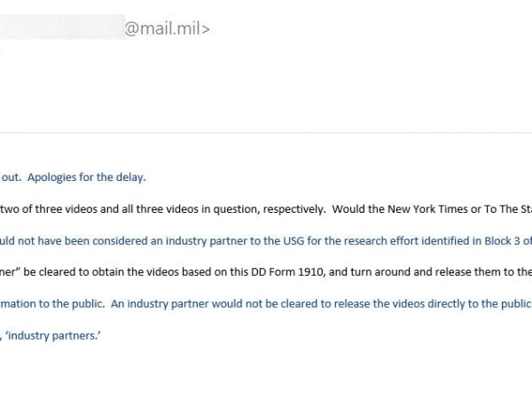Select the 'Apologies for the delay.' sentence
Viewport: 532px width, 408px height.
(x=87, y=177)
